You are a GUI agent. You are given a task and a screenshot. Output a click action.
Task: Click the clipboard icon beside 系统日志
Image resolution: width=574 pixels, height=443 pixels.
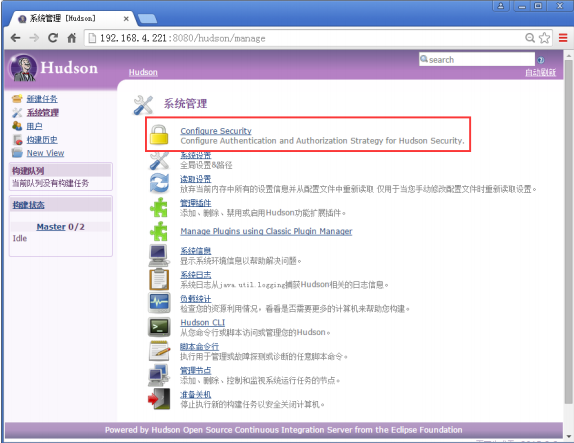coord(159,279)
